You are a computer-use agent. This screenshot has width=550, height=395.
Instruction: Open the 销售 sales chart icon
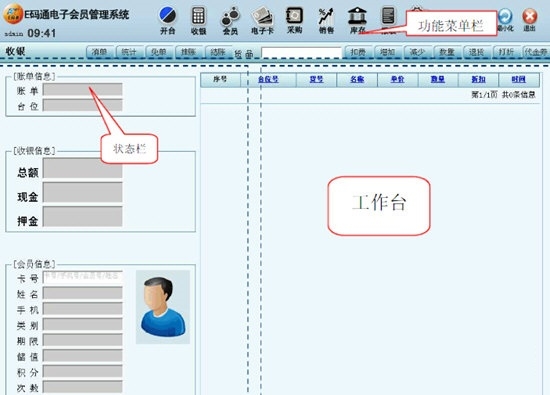(x=326, y=16)
